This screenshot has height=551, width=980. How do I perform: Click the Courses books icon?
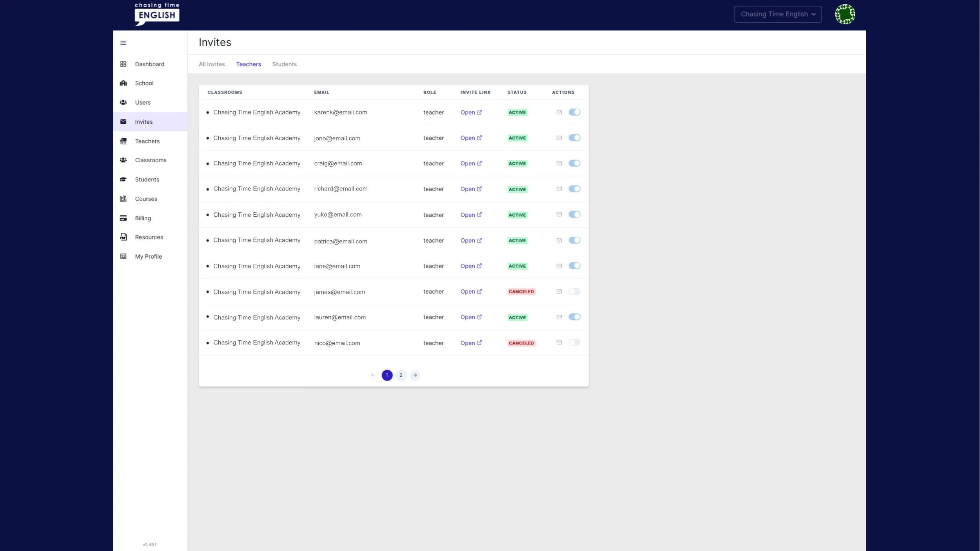coord(123,199)
